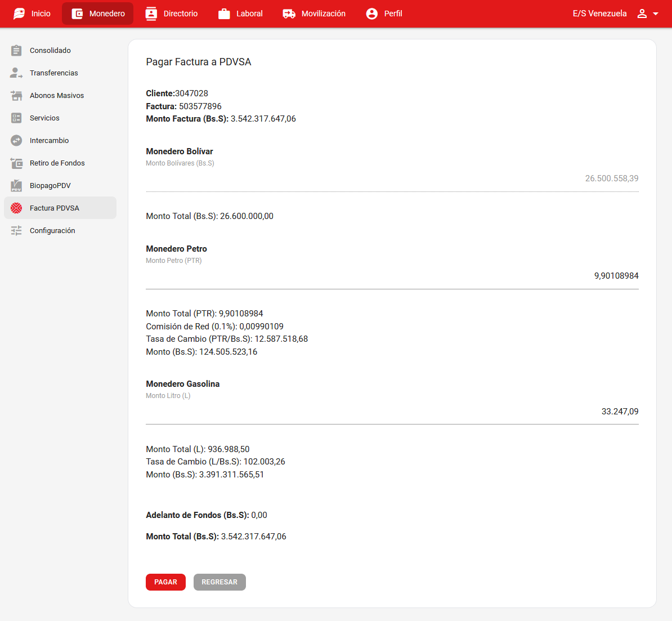Select Transferencias in the sidebar
Screen dimensions: 672x621
click(60, 73)
